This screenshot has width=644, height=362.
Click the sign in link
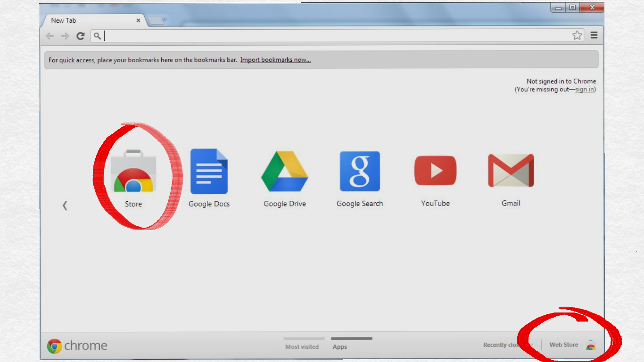tap(585, 90)
